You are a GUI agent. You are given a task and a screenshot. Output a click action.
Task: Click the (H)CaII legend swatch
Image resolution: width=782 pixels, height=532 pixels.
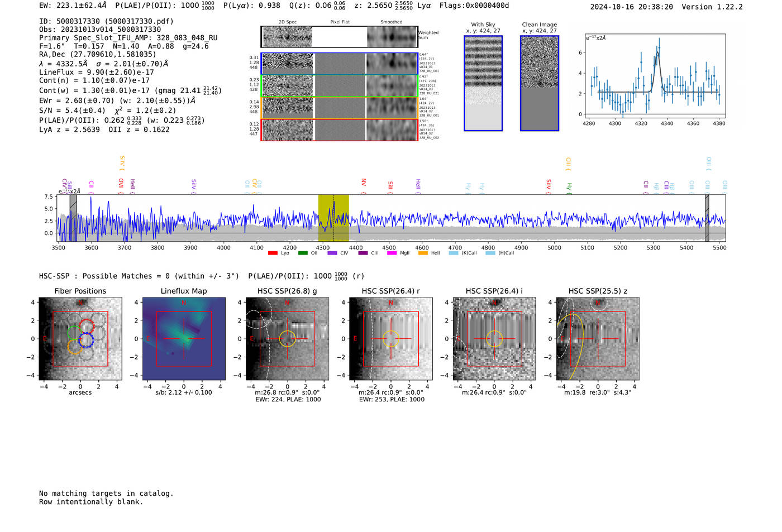pos(490,253)
